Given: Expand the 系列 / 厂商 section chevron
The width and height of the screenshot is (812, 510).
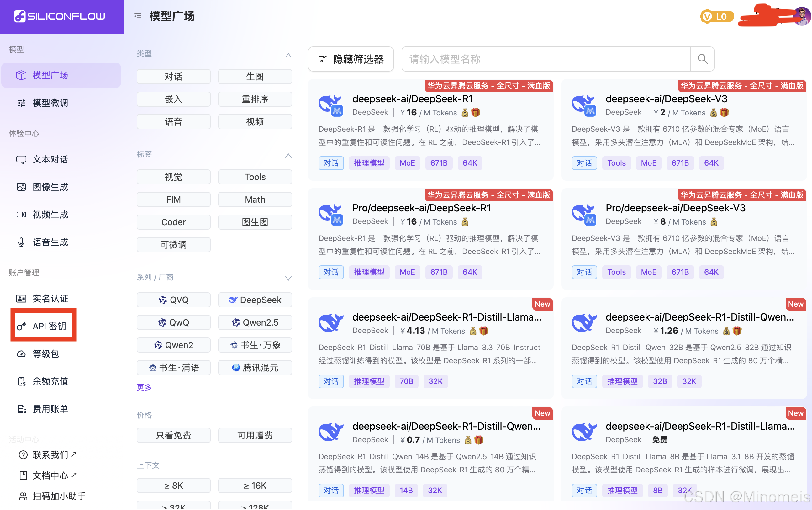Looking at the screenshot, I should point(288,278).
